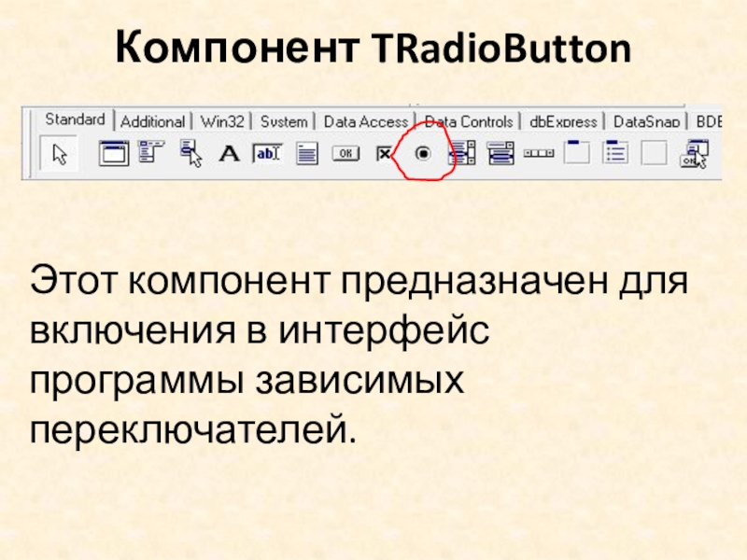
Task: Select the Label component (letter A)
Action: (229, 154)
